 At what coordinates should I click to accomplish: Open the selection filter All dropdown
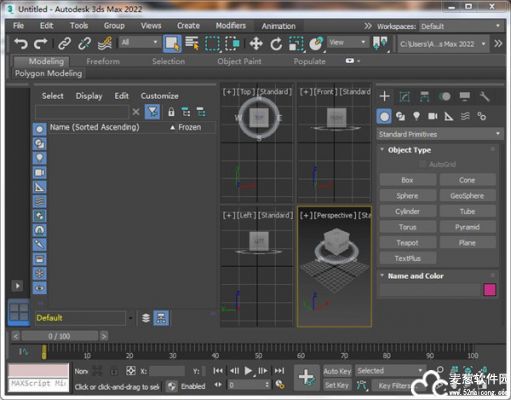(x=139, y=42)
